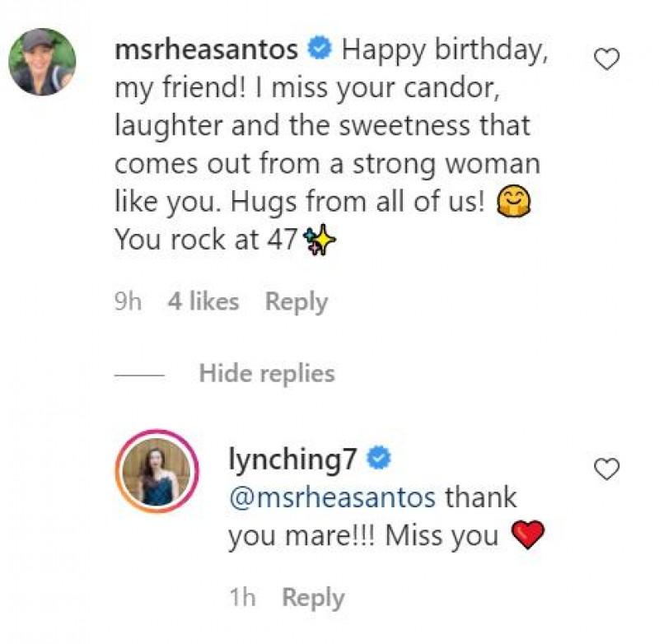Click the 1h reply timestamp
Image resolution: width=659 pixels, height=644 pixels.
pyautogui.click(x=244, y=598)
